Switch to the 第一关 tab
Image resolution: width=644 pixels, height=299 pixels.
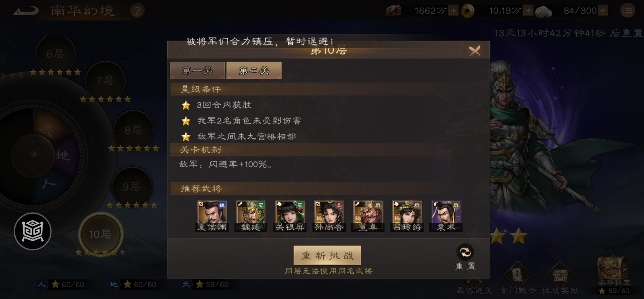[197, 70]
